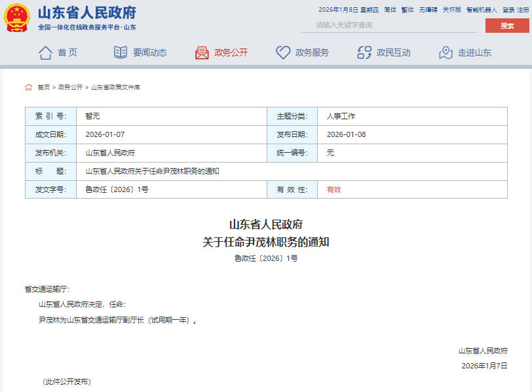Click the small home icon in breadcrumb
The height and width of the screenshot is (392, 532).
[x=29, y=87]
